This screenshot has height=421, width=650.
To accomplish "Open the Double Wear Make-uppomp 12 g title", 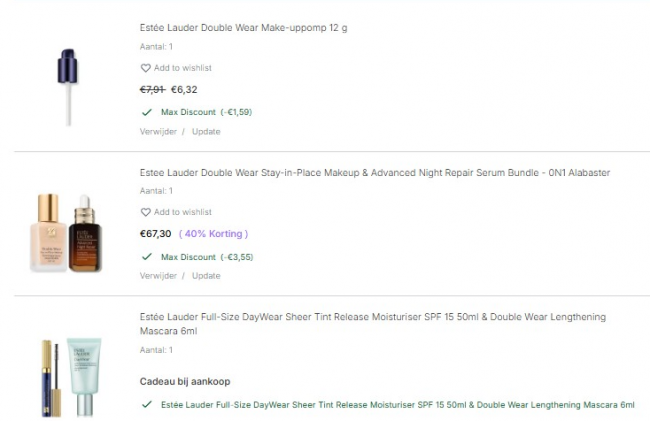I will pos(243,27).
